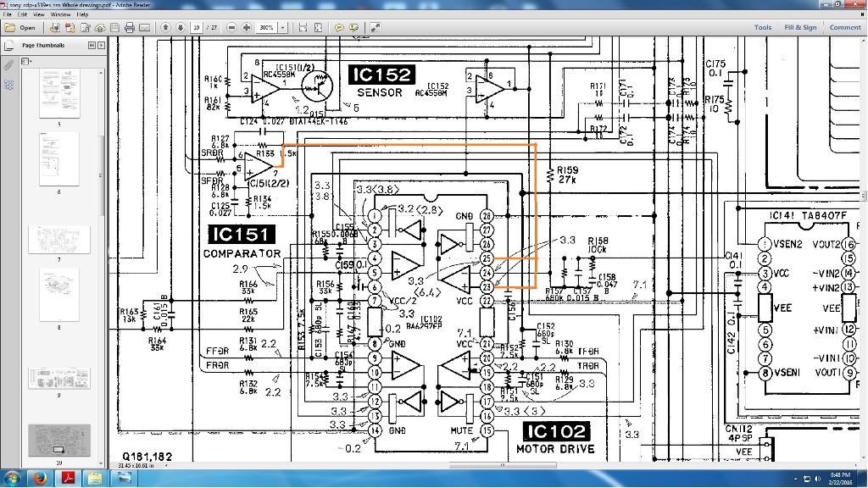This screenshot has height=488, width=868.
Task: Click the fit width scrolling icon
Action: [x=303, y=28]
